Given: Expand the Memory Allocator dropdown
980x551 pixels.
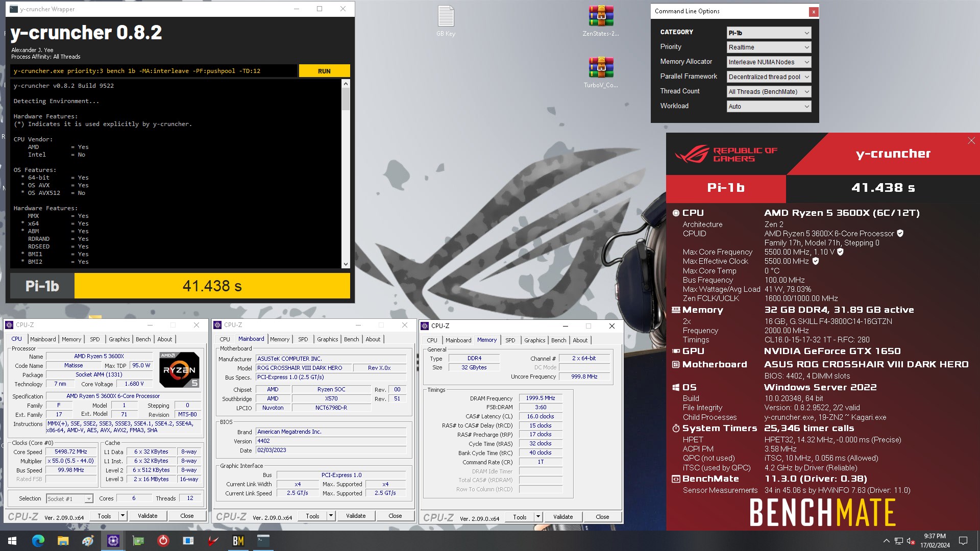Looking at the screenshot, I should click(769, 62).
